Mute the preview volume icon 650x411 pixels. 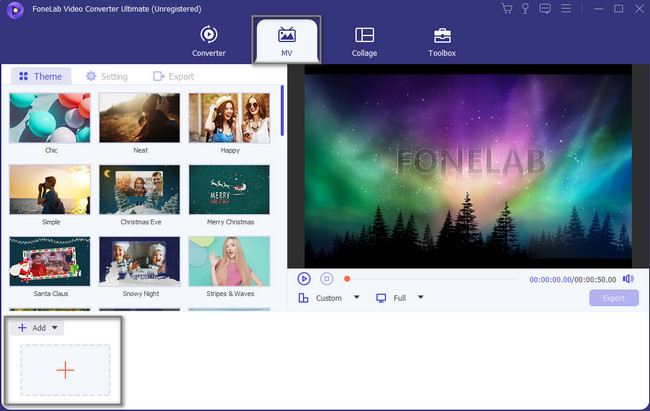tap(628, 279)
